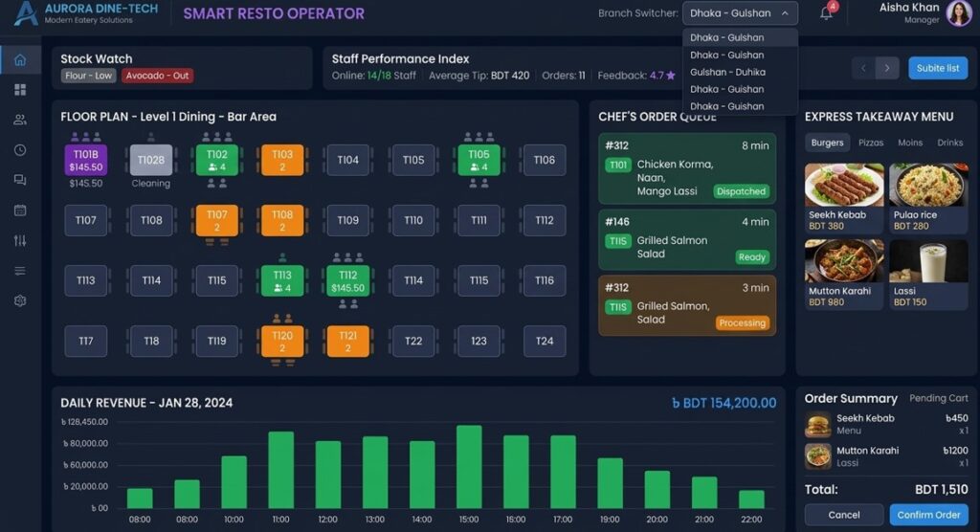
Task: Select table T116 on floor plan
Action: (545, 280)
